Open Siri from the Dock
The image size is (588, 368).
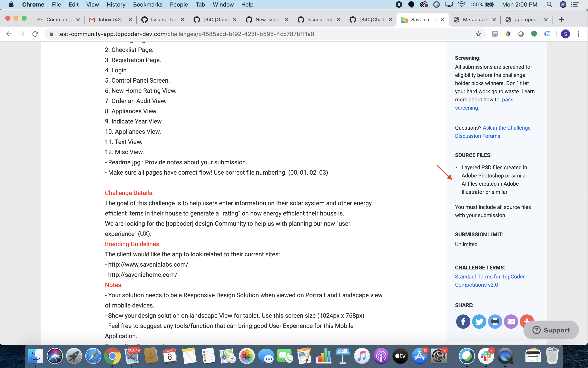(x=55, y=356)
